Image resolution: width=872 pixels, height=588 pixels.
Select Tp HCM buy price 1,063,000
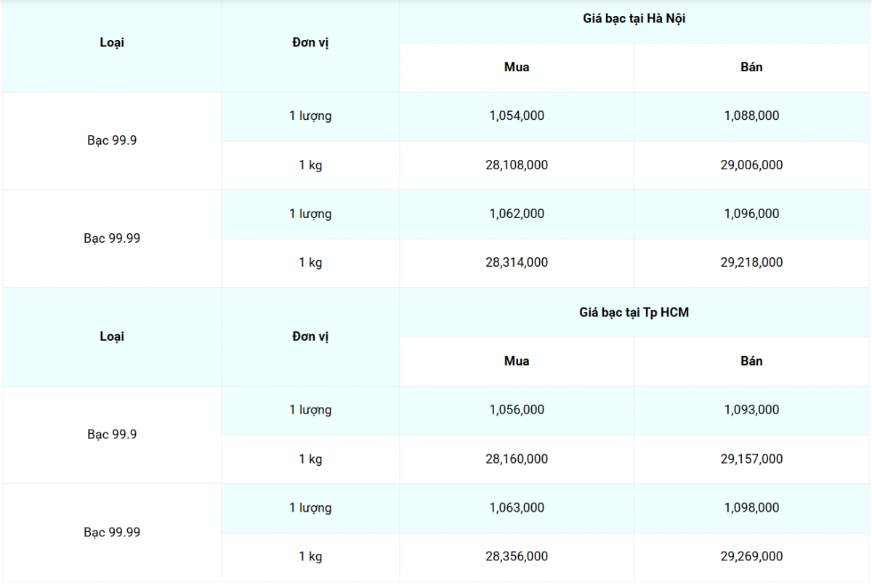(517, 508)
